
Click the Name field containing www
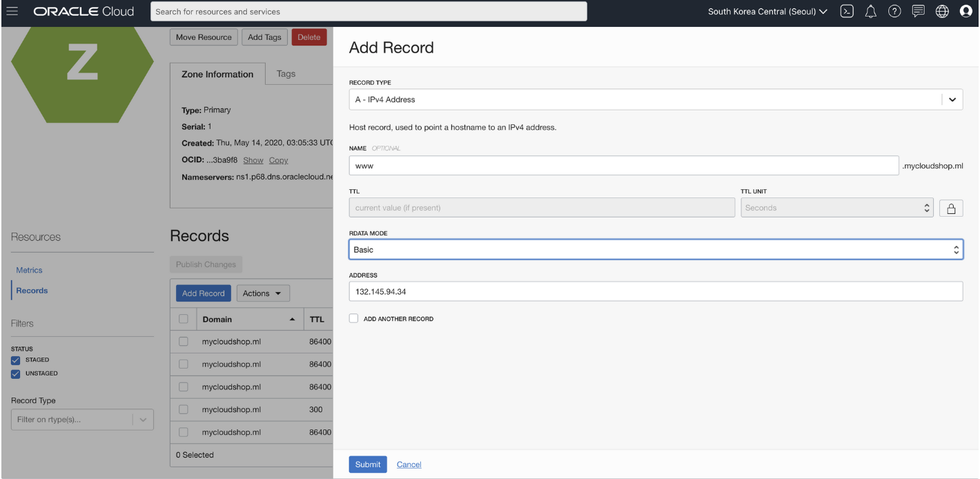[x=624, y=166]
